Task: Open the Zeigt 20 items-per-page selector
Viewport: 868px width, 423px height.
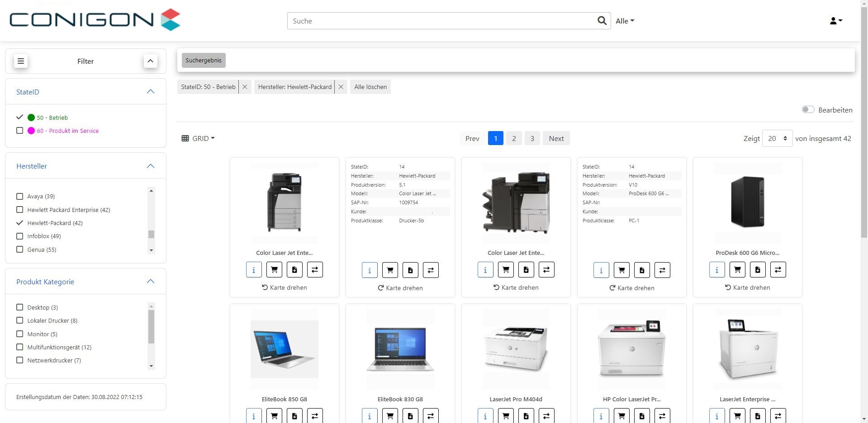Action: (x=777, y=138)
